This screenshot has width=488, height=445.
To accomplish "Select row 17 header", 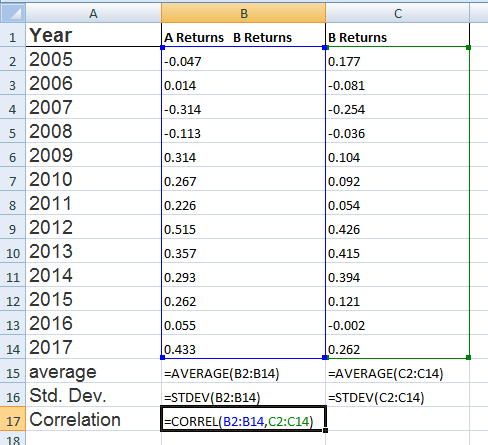I will [x=13, y=419].
